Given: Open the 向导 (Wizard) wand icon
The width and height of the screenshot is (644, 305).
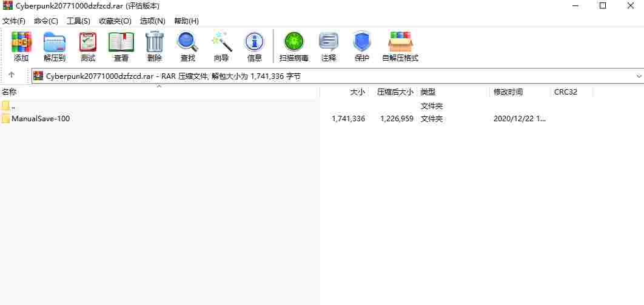Looking at the screenshot, I should coord(221,42).
